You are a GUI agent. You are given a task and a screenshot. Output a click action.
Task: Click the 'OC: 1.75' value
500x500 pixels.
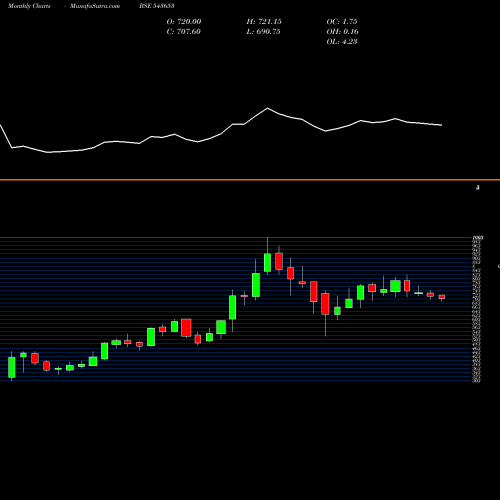tap(342, 21)
